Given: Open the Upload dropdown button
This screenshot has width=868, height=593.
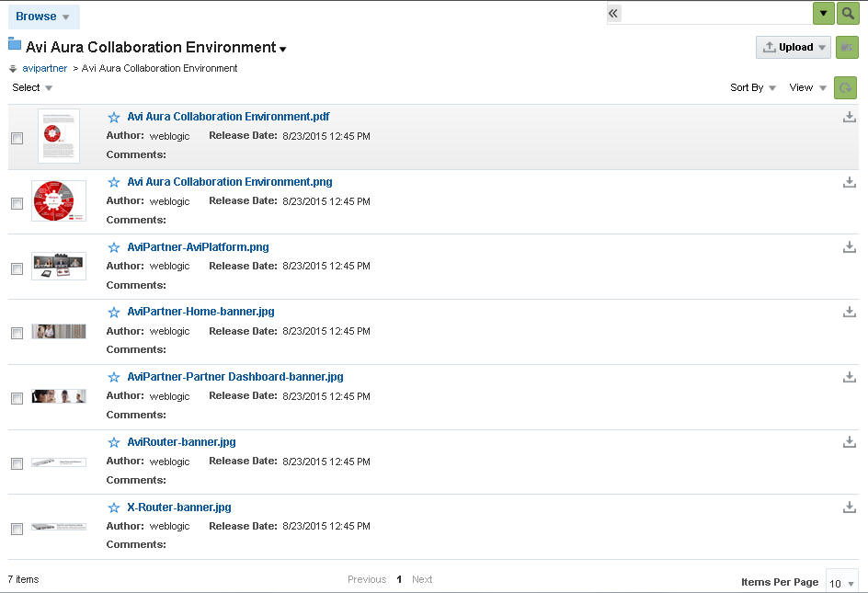Looking at the screenshot, I should (794, 48).
